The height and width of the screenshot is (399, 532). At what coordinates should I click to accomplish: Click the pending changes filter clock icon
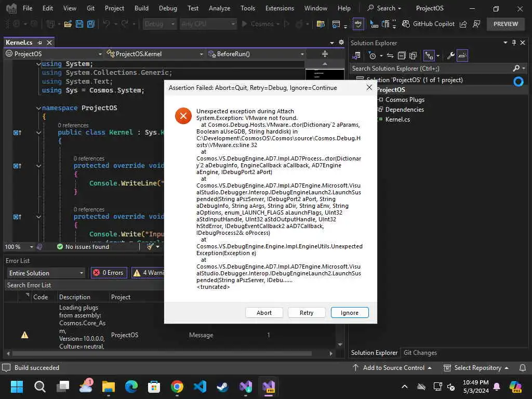coord(372,55)
